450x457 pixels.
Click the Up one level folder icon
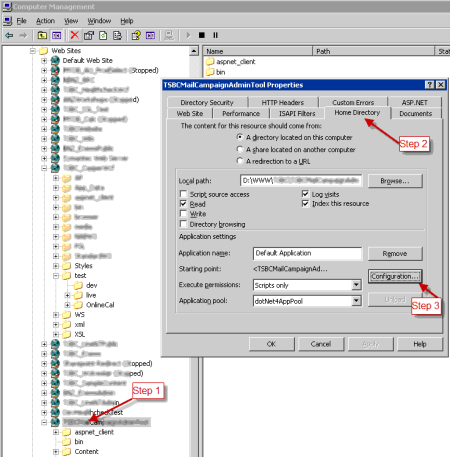click(x=42, y=35)
